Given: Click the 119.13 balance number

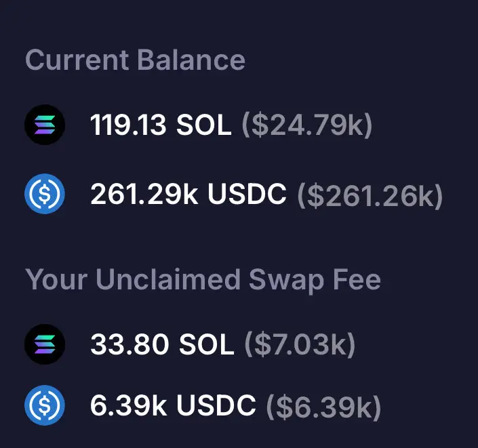Looking at the screenshot, I should (x=129, y=126).
